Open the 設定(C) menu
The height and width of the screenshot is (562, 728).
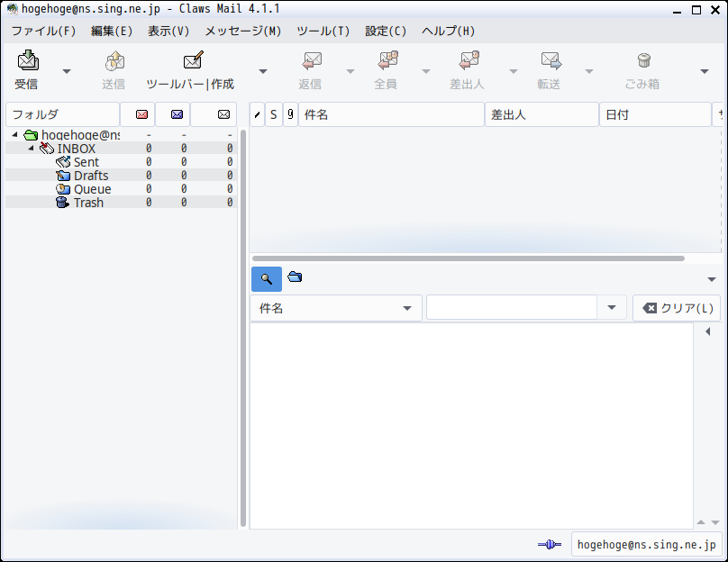[386, 32]
